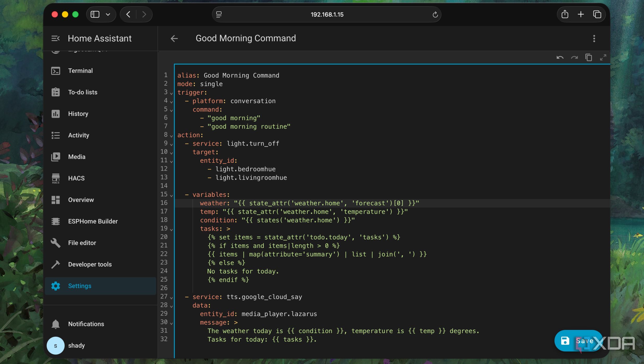Click the address bar showing 192.168.1.15
Viewport: 644px width, 364px height.
(x=327, y=15)
